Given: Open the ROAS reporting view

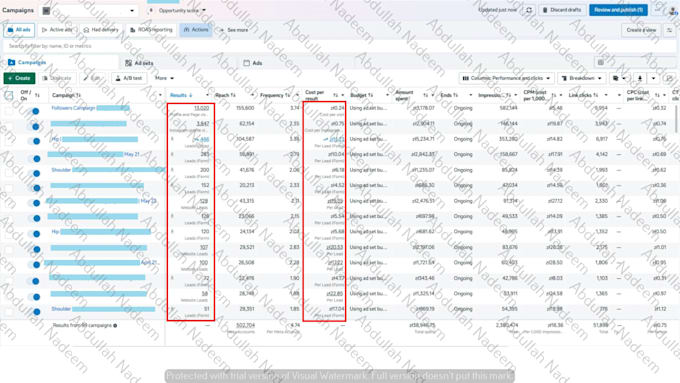Looking at the screenshot, I should pyautogui.click(x=151, y=30).
